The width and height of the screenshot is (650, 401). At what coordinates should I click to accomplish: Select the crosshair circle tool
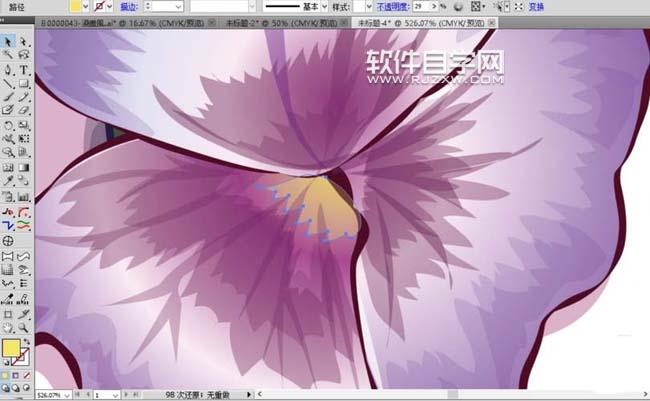tap(8, 241)
